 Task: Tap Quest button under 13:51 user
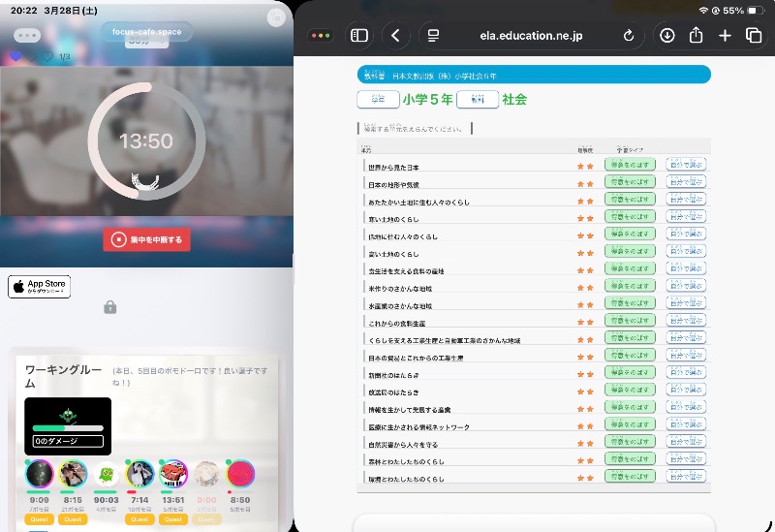coord(173,519)
